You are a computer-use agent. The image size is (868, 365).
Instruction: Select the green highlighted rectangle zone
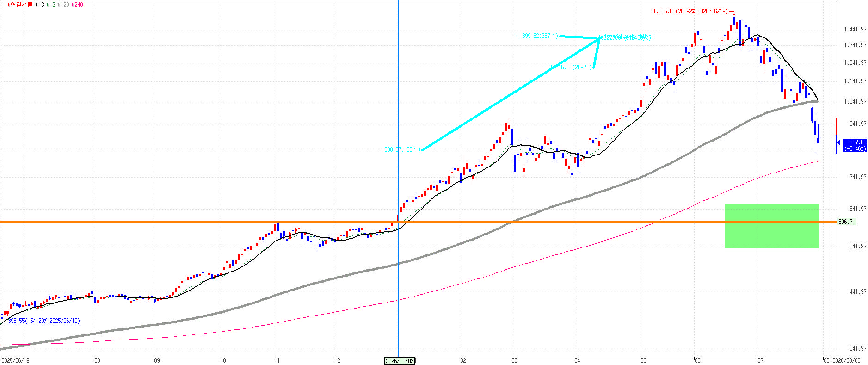coord(772,226)
